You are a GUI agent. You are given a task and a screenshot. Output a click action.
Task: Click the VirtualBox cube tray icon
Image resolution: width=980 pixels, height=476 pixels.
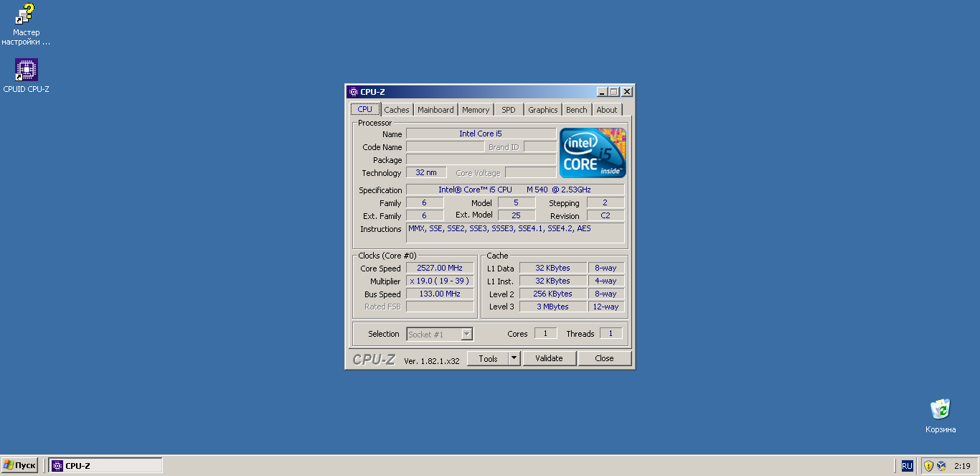941,466
